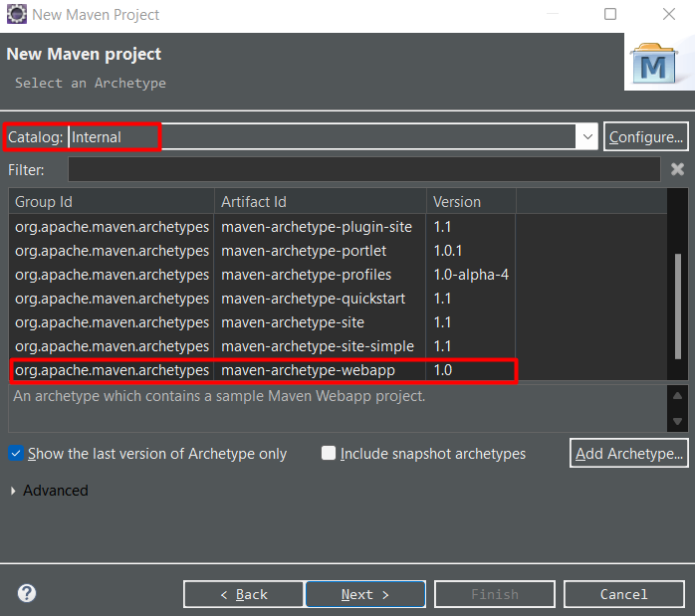
Task: Click Group Id cell of webapp row
Action: click(x=112, y=370)
